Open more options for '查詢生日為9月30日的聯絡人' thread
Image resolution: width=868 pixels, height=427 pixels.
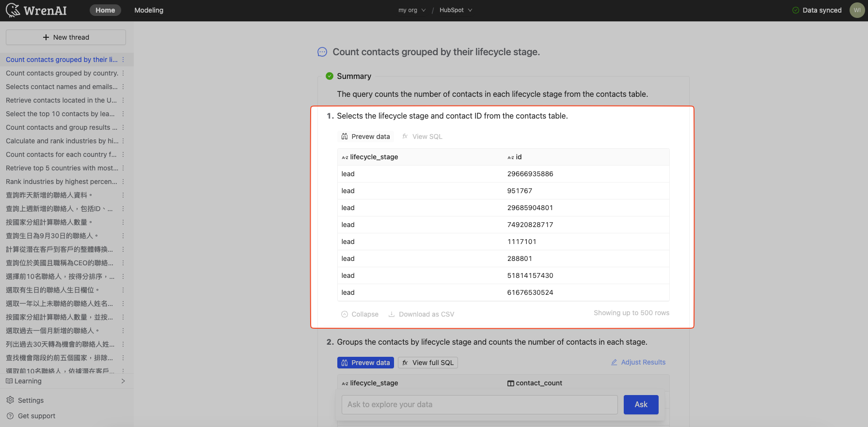[x=123, y=236]
